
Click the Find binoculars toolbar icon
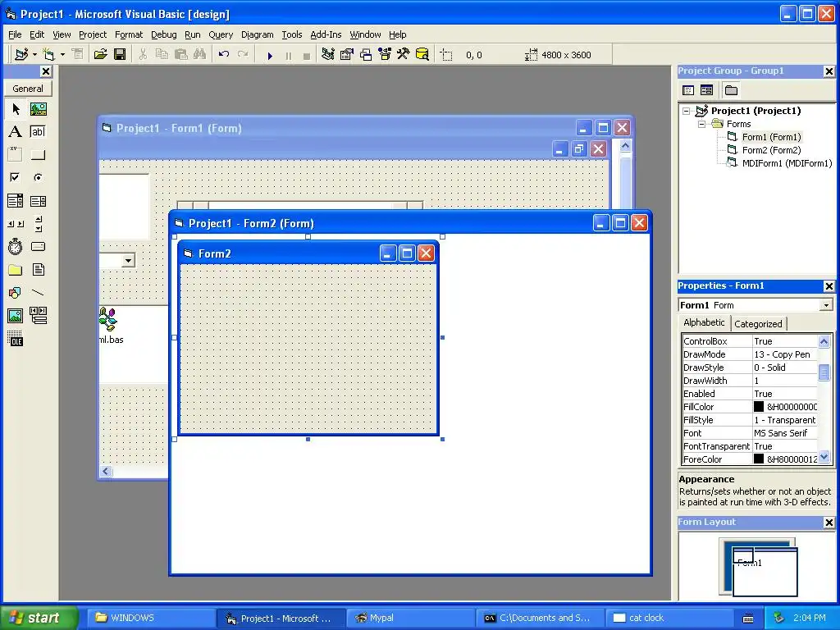pyautogui.click(x=200, y=55)
